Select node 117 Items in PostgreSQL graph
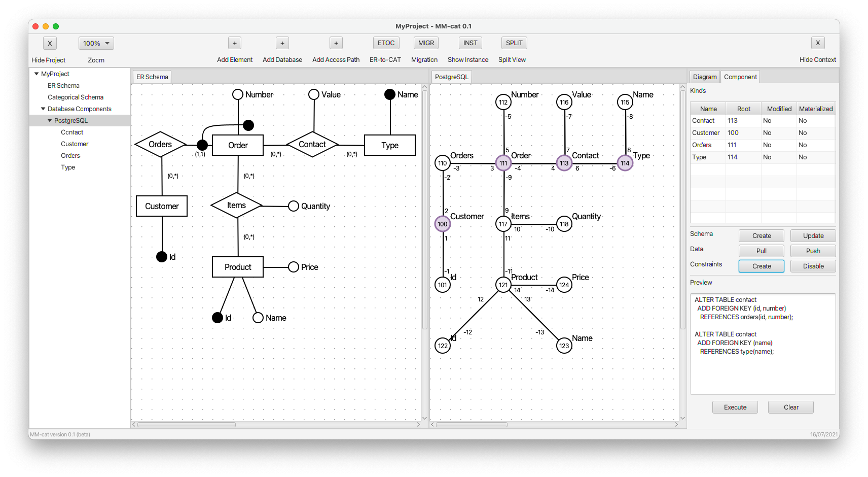 [503, 224]
